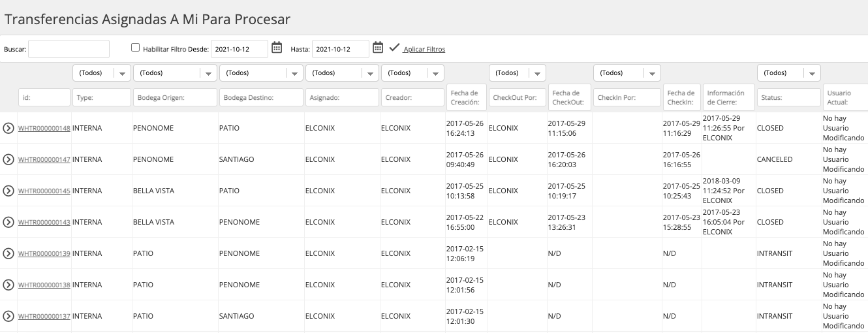Click the CheckOut Por filter input
This screenshot has height=333, width=868.
click(518, 97)
